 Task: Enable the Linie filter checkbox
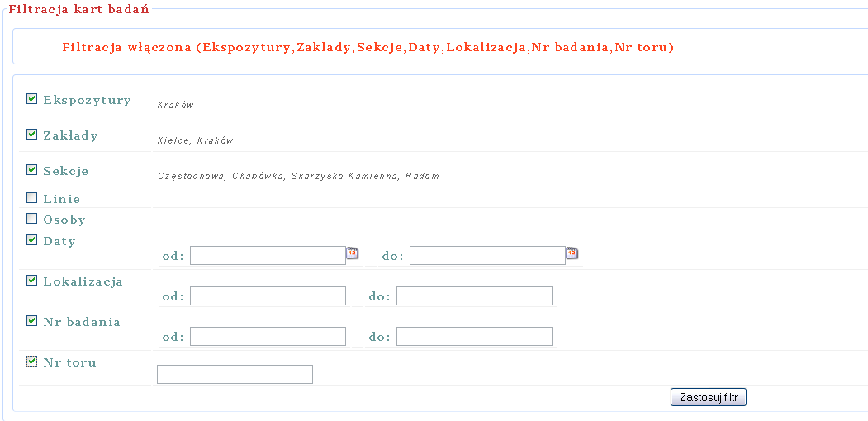[32, 198]
